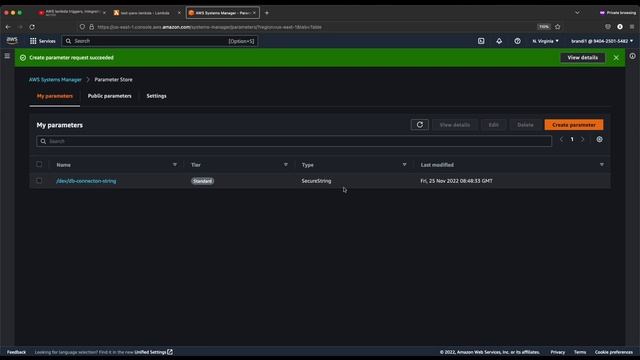
Task: Focus the My parameters search box
Action: [x=294, y=141]
